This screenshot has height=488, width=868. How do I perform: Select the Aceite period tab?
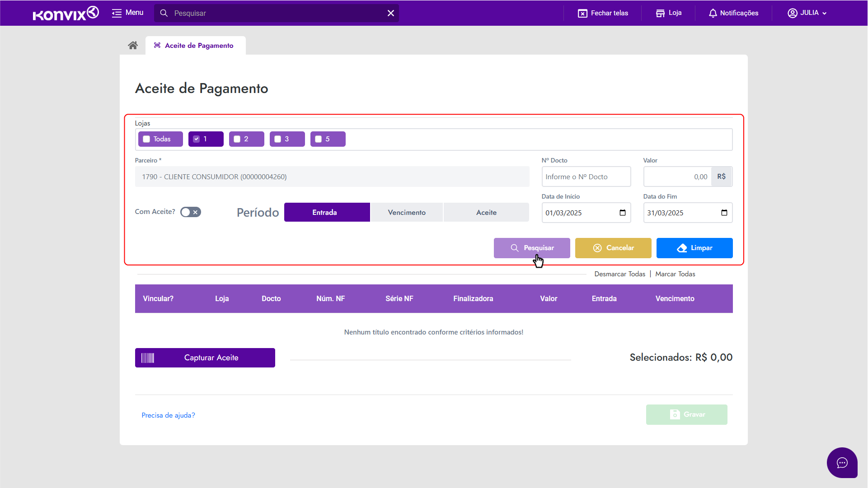click(x=486, y=212)
